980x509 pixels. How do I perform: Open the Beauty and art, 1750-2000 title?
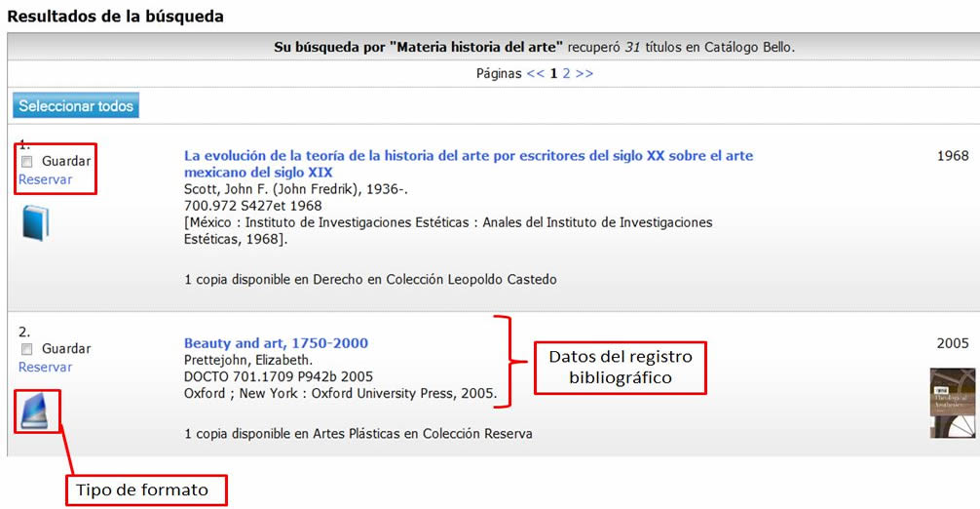(x=276, y=343)
